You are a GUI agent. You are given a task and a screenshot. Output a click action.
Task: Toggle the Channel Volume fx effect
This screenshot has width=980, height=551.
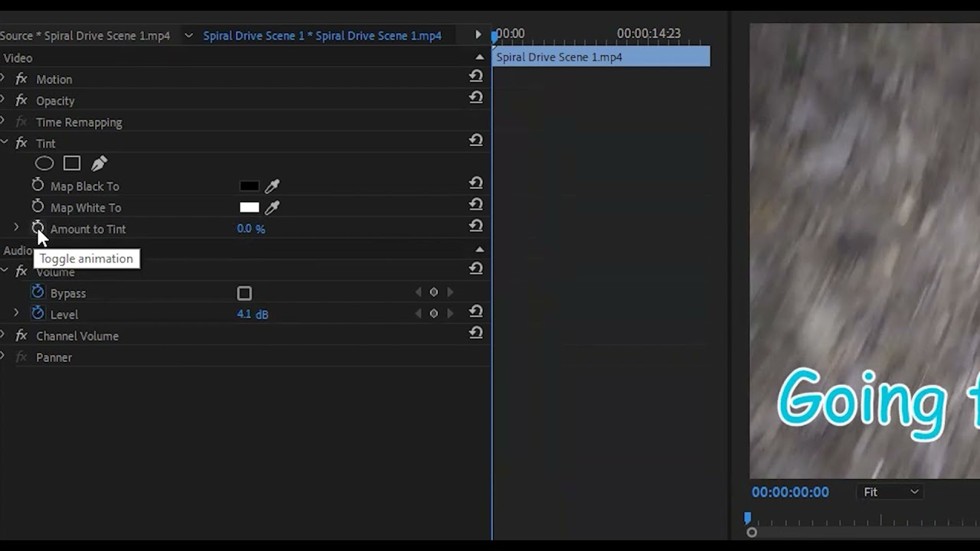[x=21, y=336]
